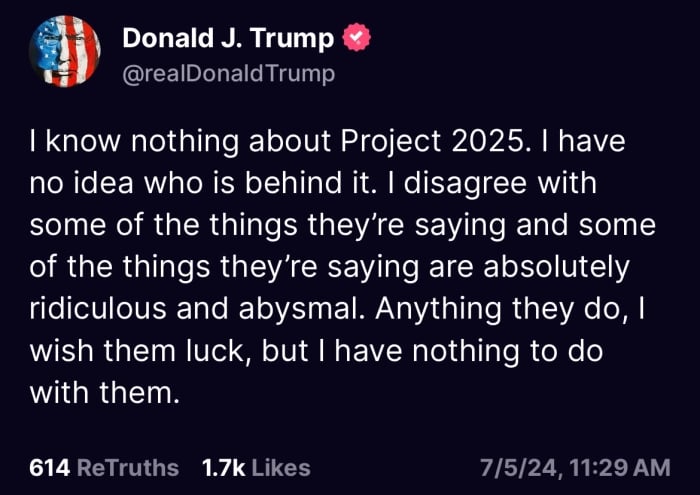
Task: Open the Donald J. Trump display name
Action: tap(227, 39)
